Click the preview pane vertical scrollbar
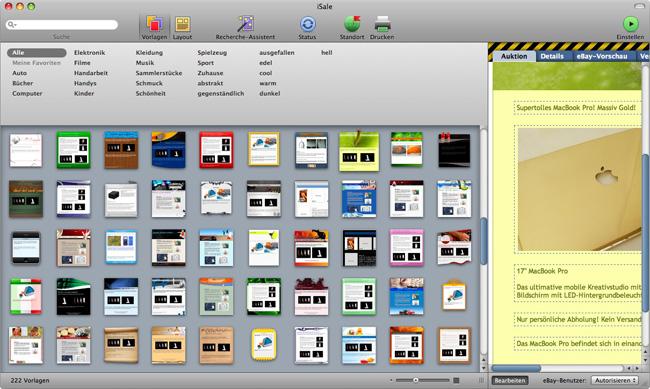 pyautogui.click(x=645, y=232)
